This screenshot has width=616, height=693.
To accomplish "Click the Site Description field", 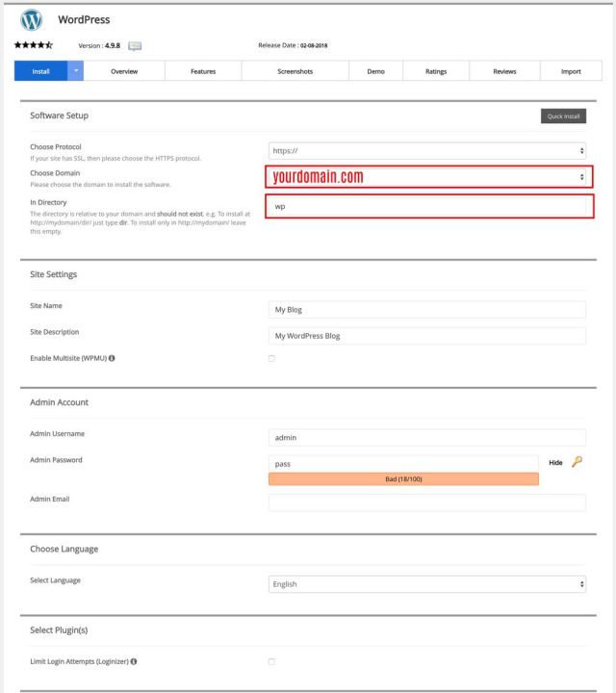I will pos(427,336).
